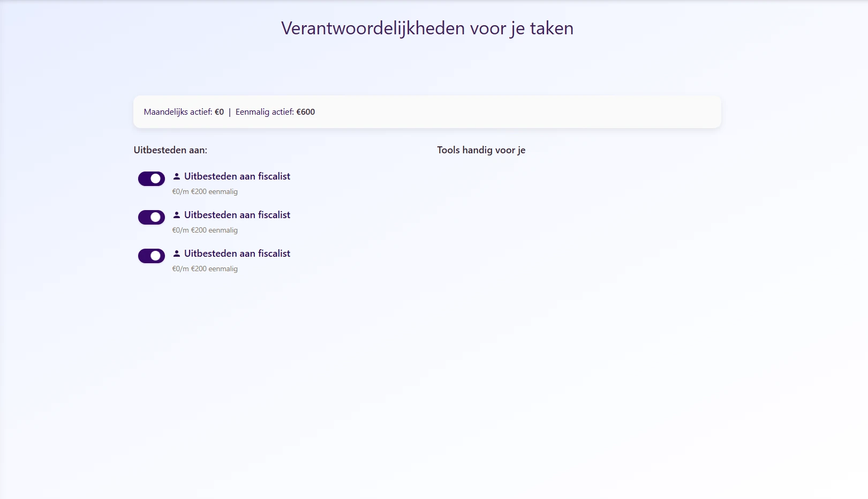Screen dimensions: 868x499
Task: Toggle off the first Uitbesteden aan fiscalist switch
Action: [151, 178]
